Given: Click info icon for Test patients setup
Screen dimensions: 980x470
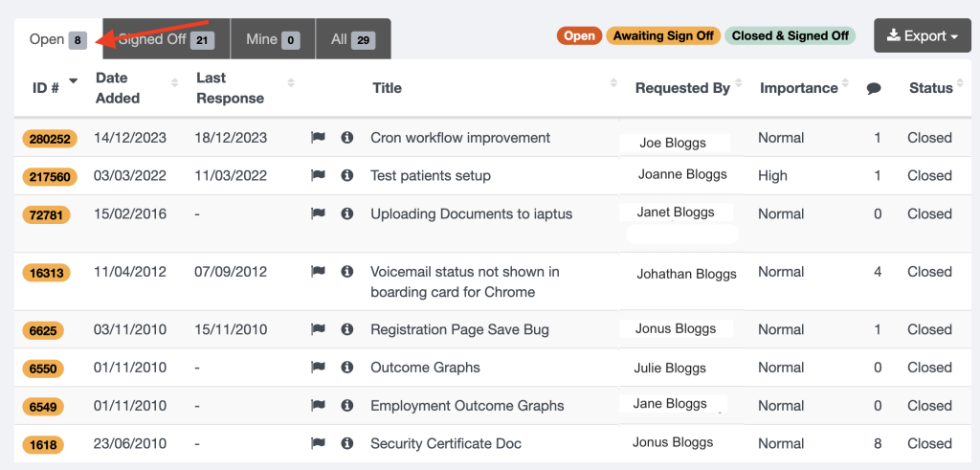Looking at the screenshot, I should 347,176.
